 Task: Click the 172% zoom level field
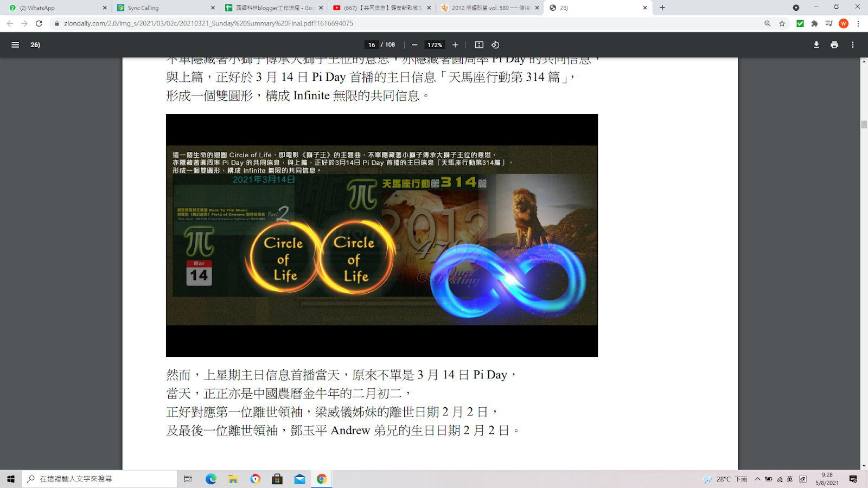(435, 45)
